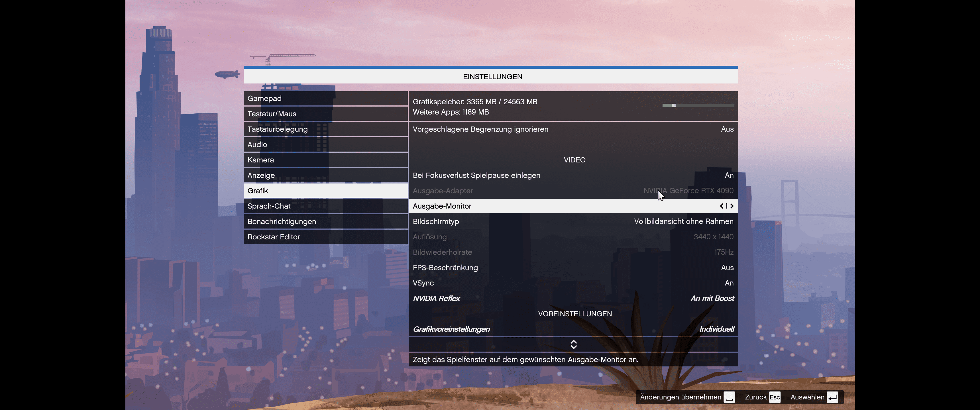The height and width of the screenshot is (410, 980).
Task: Click the greyed Ausgabe-Adapter row
Action: pos(573,191)
